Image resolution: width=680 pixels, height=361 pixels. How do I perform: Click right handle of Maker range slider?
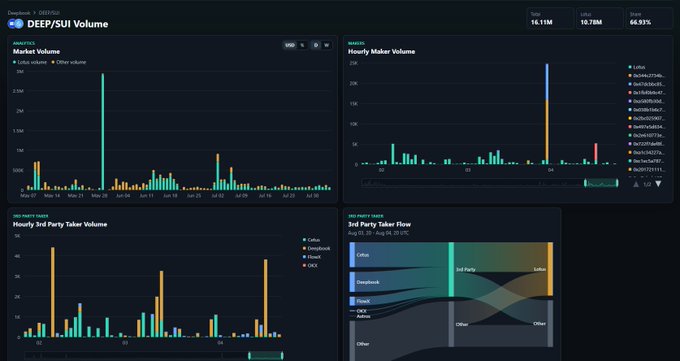[x=617, y=183]
